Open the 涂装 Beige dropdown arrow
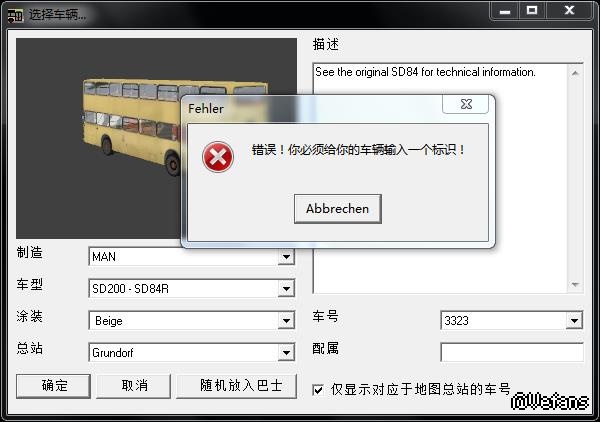 point(286,321)
